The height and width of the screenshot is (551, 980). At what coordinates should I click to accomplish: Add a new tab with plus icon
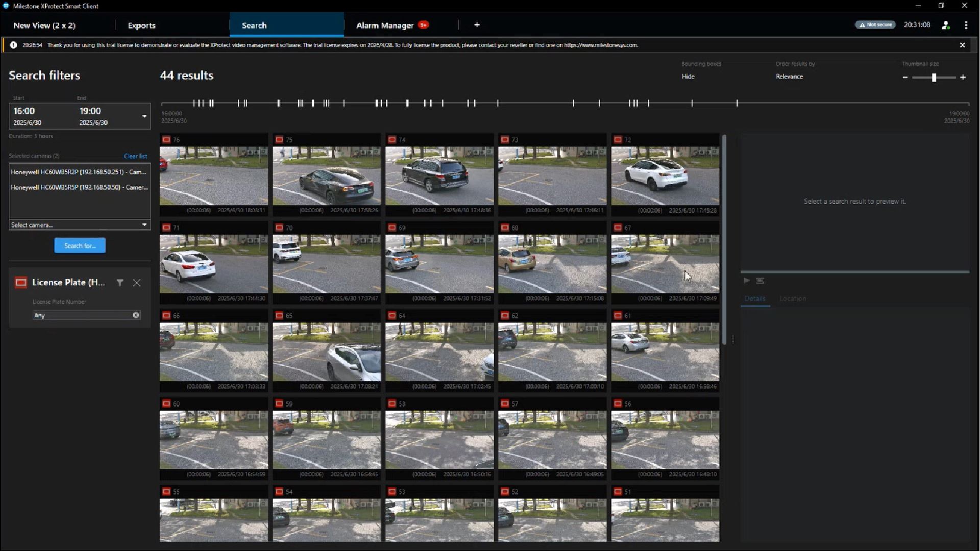[x=477, y=24]
